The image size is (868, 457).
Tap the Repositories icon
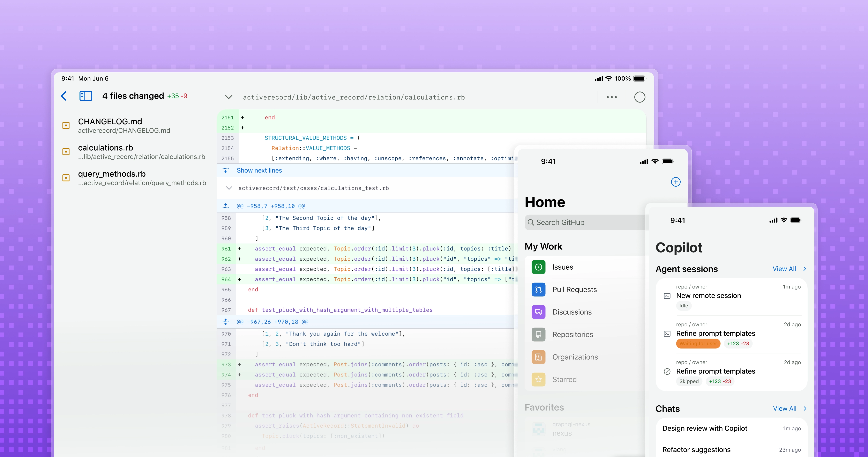538,334
